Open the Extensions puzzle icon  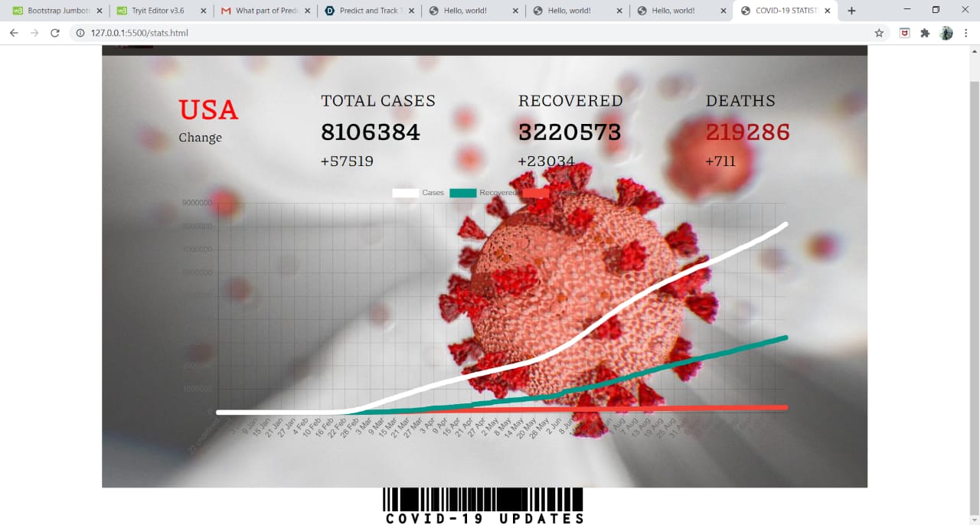click(925, 33)
